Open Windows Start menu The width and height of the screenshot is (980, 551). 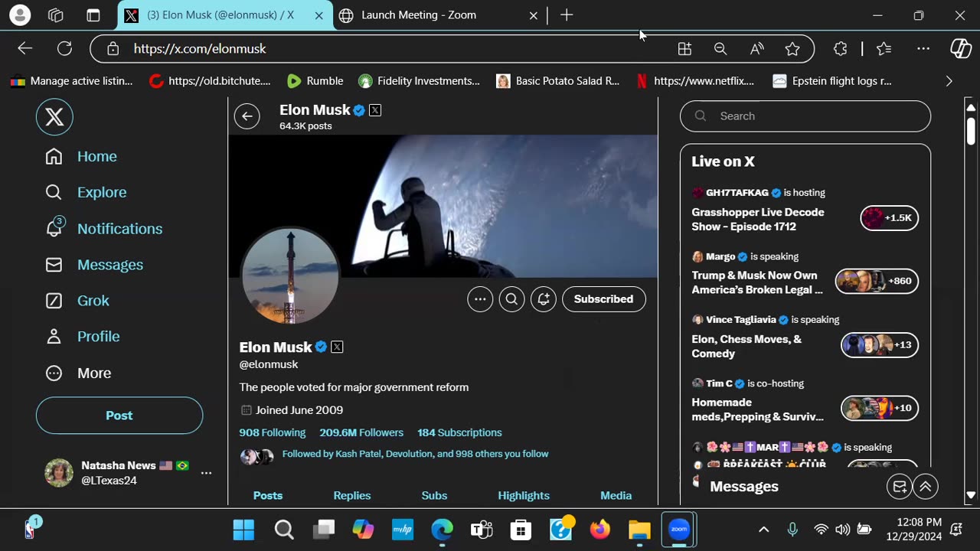coord(243,530)
